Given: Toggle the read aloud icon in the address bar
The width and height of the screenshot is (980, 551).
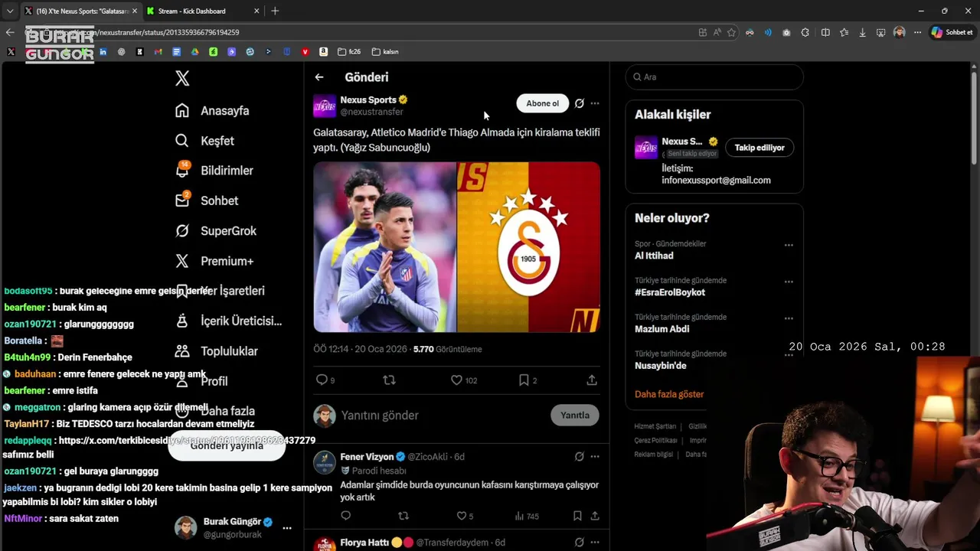Looking at the screenshot, I should (717, 32).
